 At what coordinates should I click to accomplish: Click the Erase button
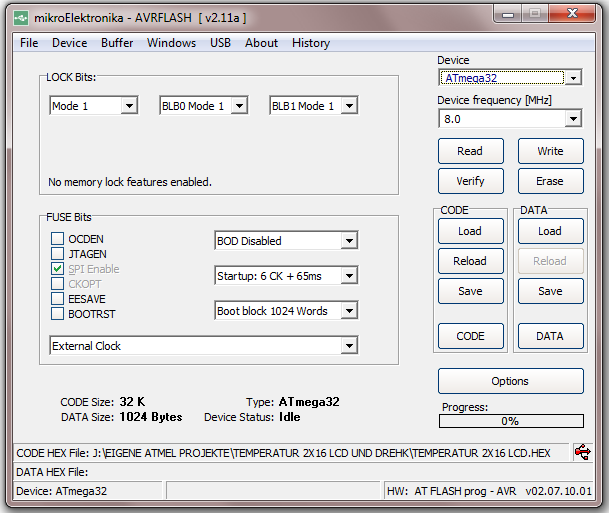(551, 181)
